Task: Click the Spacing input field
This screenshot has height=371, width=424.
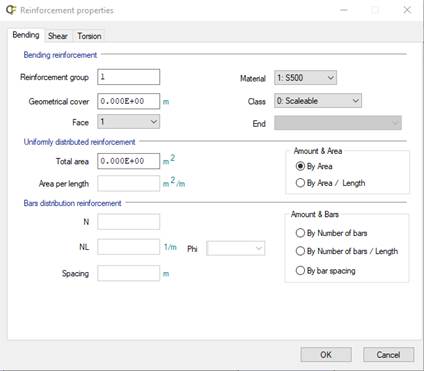Action: click(x=129, y=273)
